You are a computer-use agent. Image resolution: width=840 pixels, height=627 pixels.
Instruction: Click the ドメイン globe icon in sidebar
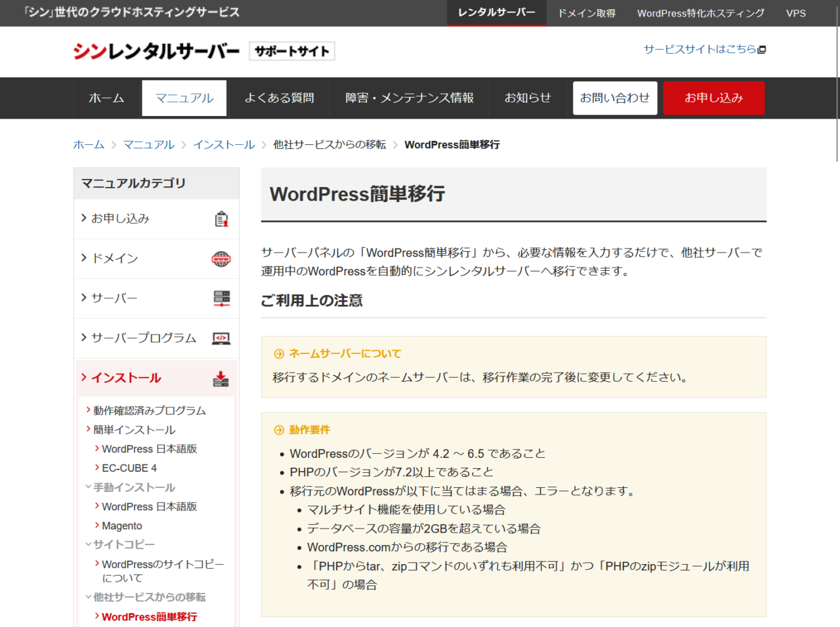[221, 259]
